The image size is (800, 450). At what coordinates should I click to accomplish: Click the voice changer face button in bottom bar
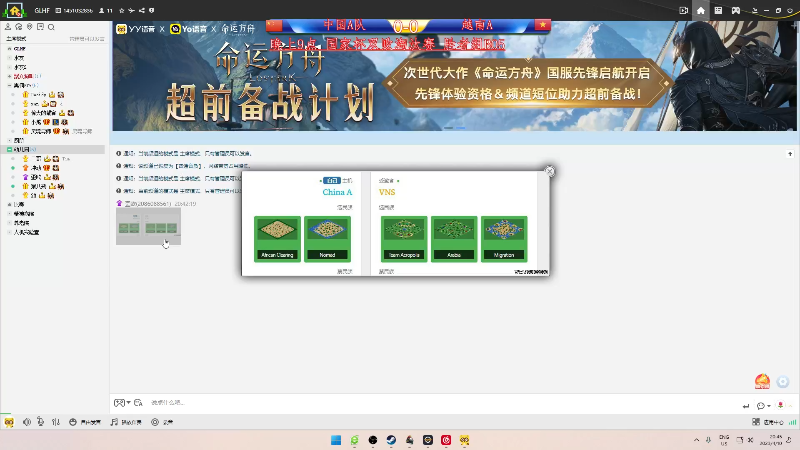tap(85, 422)
